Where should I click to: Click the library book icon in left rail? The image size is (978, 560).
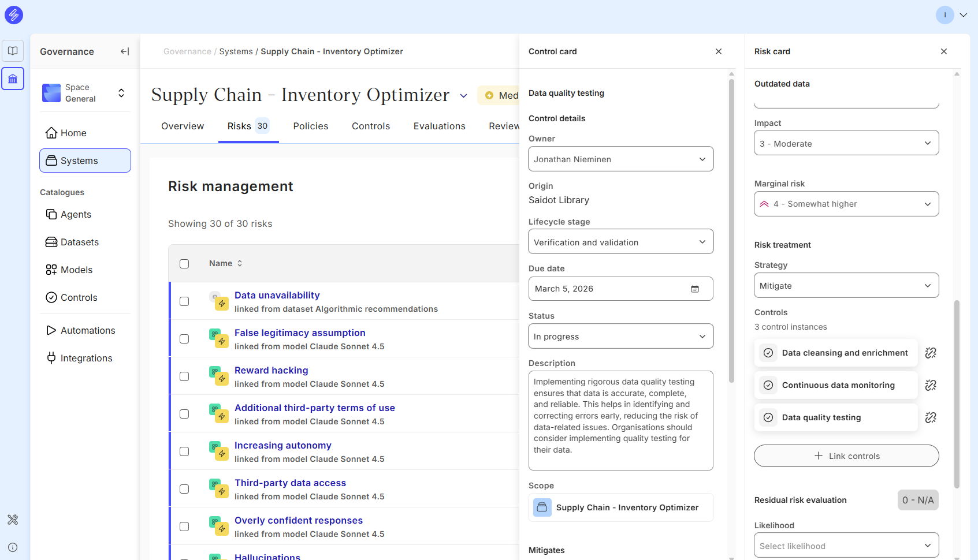(x=13, y=51)
